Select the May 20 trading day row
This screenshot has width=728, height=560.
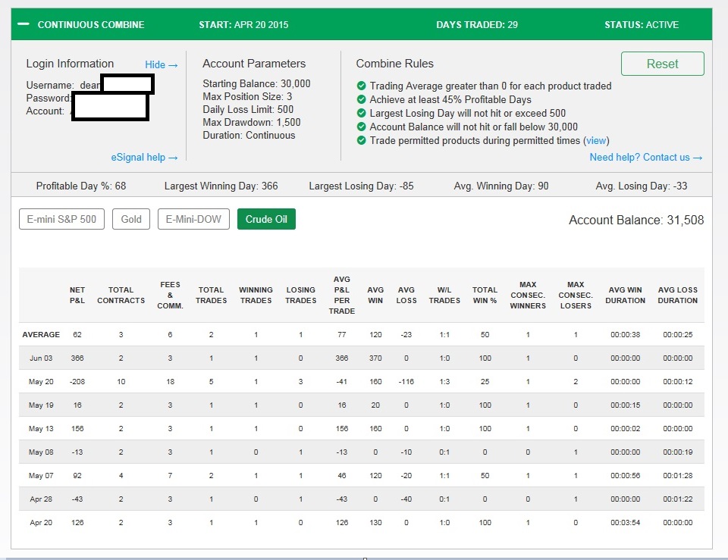click(41, 382)
